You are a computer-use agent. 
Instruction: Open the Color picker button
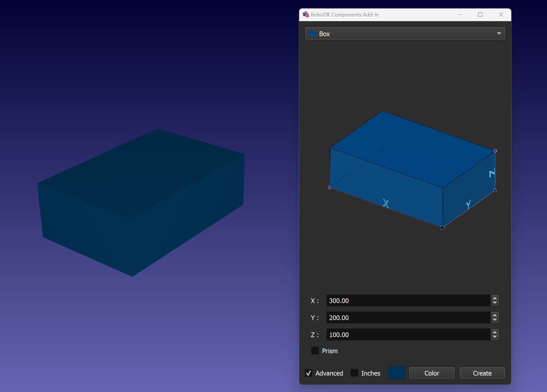[431, 373]
